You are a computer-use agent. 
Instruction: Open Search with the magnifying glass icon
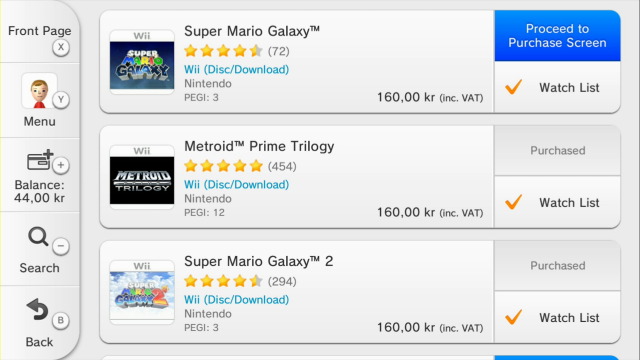tap(38, 236)
